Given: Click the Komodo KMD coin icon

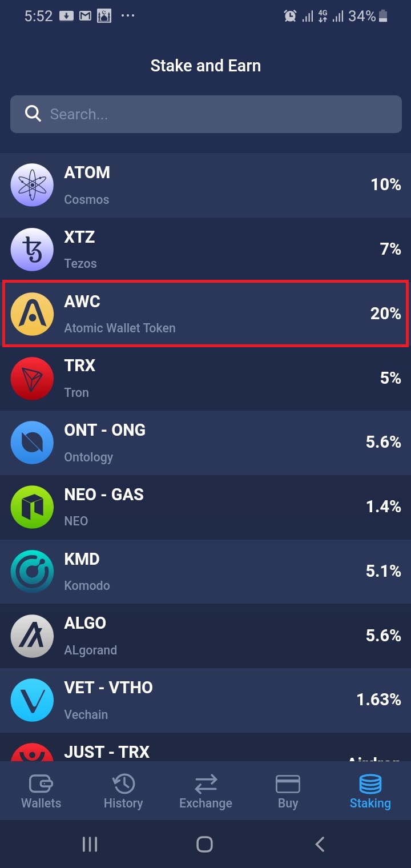Looking at the screenshot, I should pyautogui.click(x=32, y=571).
